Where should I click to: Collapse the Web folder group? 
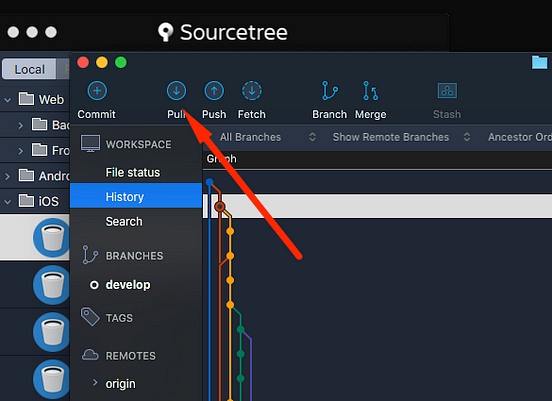[x=8, y=100]
